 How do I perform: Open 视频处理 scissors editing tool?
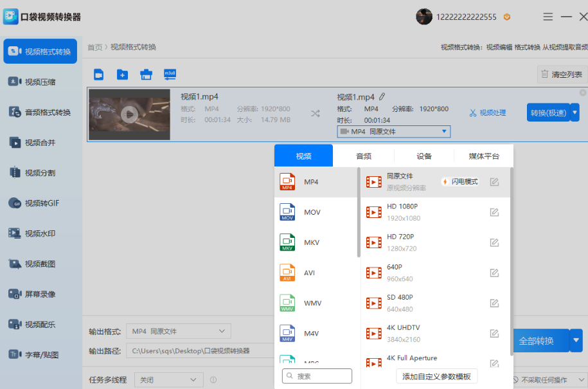487,113
